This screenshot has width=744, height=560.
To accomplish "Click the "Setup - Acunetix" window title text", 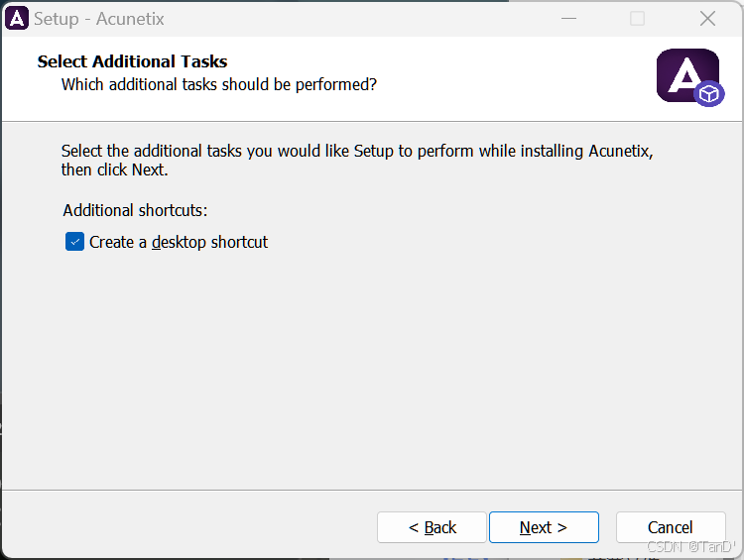I will [99, 19].
